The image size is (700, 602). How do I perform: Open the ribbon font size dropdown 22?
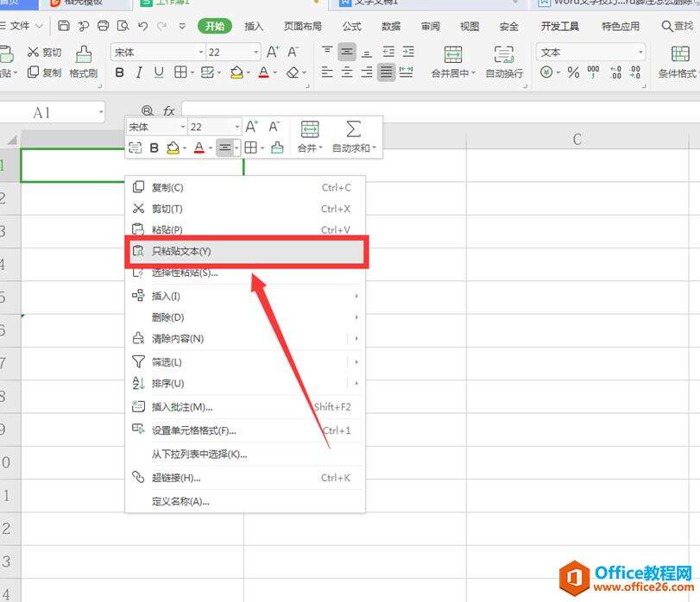(255, 52)
